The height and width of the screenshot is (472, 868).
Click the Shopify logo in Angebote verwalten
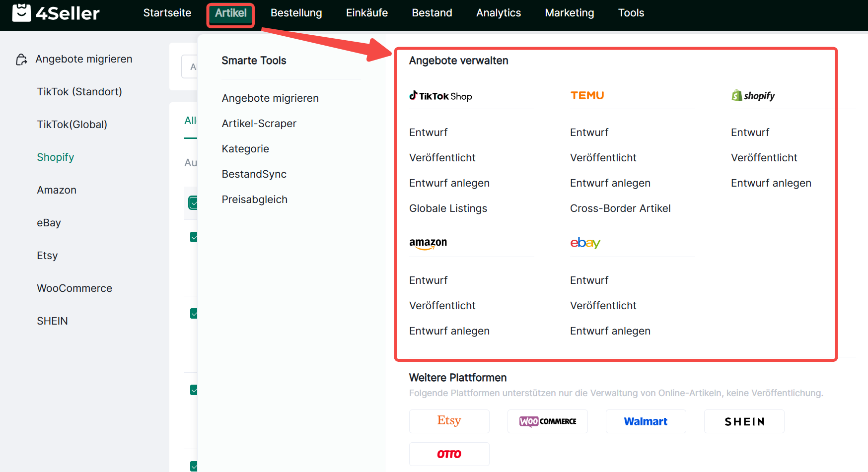753,96
